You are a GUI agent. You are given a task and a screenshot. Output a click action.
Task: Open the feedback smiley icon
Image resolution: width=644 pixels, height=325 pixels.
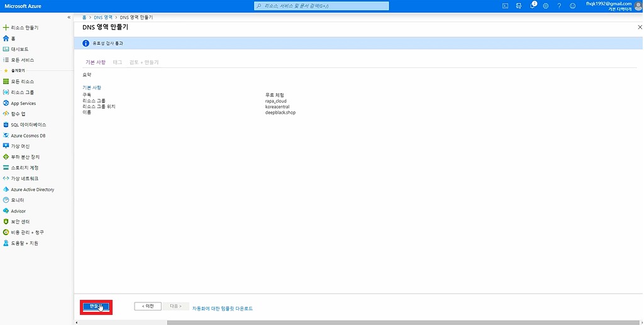572,6
